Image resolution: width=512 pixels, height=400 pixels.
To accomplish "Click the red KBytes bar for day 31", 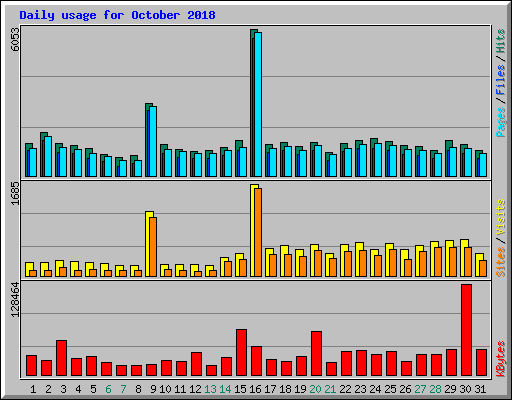I will coord(481,363).
